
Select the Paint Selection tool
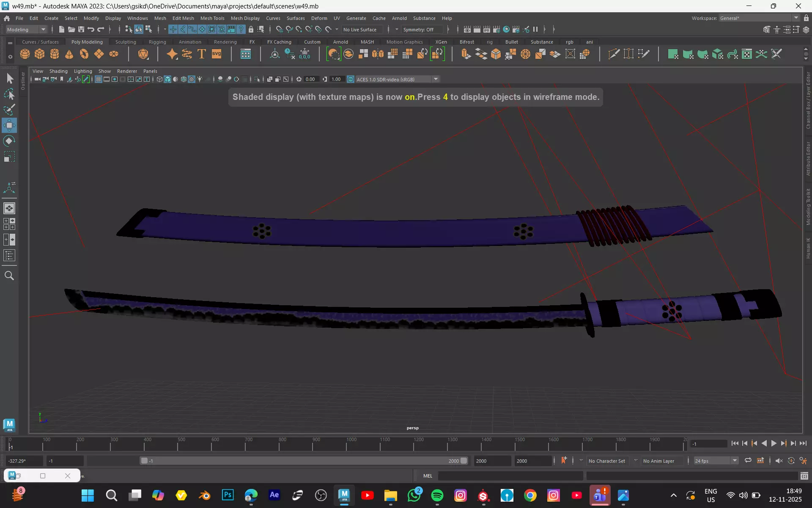point(9,110)
